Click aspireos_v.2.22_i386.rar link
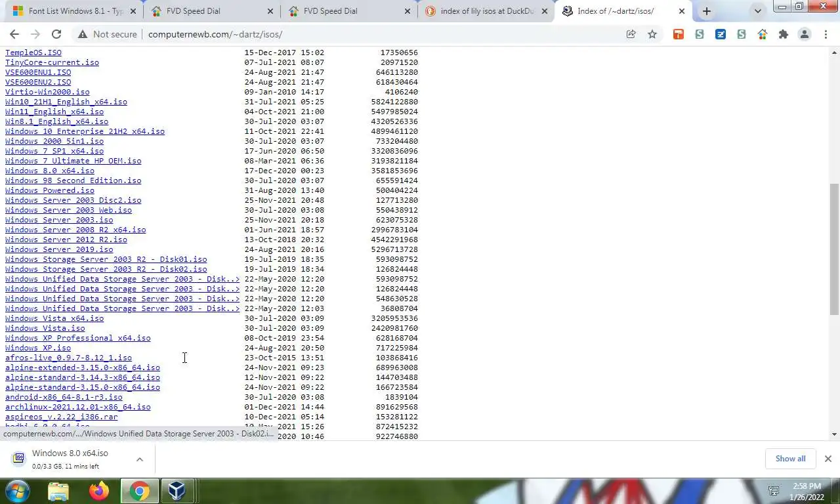Viewport: 840px width, 504px height. pyautogui.click(x=62, y=417)
